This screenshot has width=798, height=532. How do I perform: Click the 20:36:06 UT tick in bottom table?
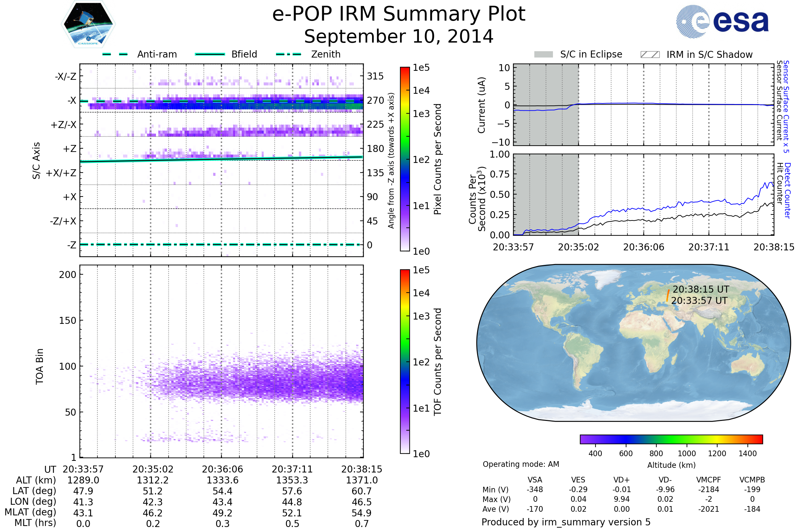(x=222, y=469)
